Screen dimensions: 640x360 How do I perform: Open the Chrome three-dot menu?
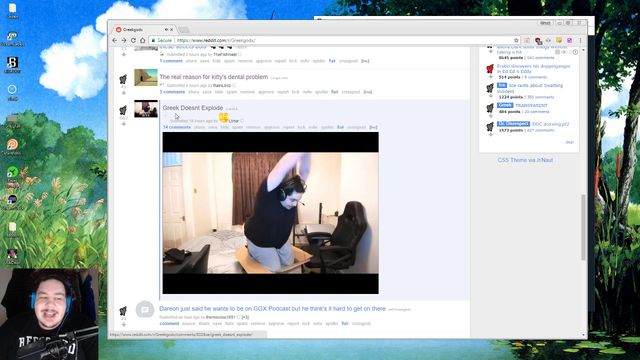coord(580,40)
